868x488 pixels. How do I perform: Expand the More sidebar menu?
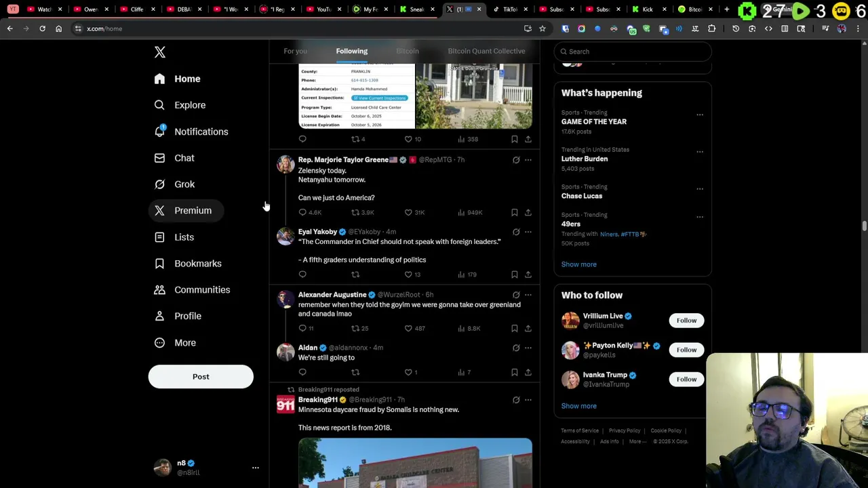[x=176, y=343]
